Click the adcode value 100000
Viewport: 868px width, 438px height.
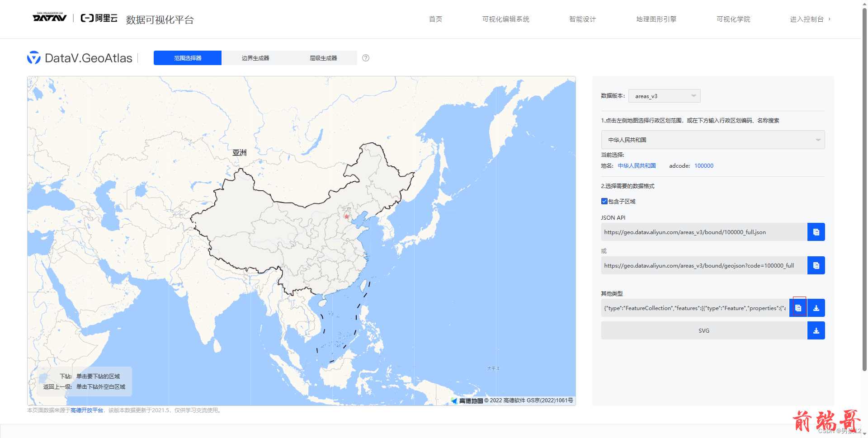704,166
